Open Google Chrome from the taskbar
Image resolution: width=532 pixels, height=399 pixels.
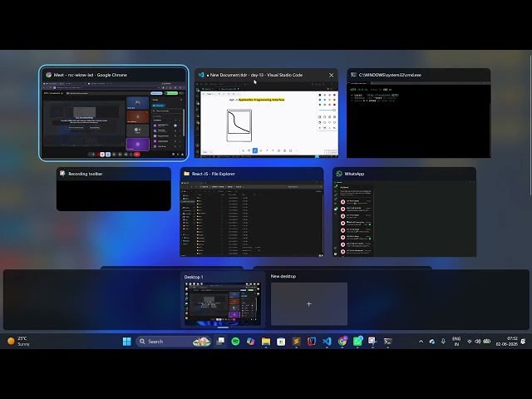342,342
